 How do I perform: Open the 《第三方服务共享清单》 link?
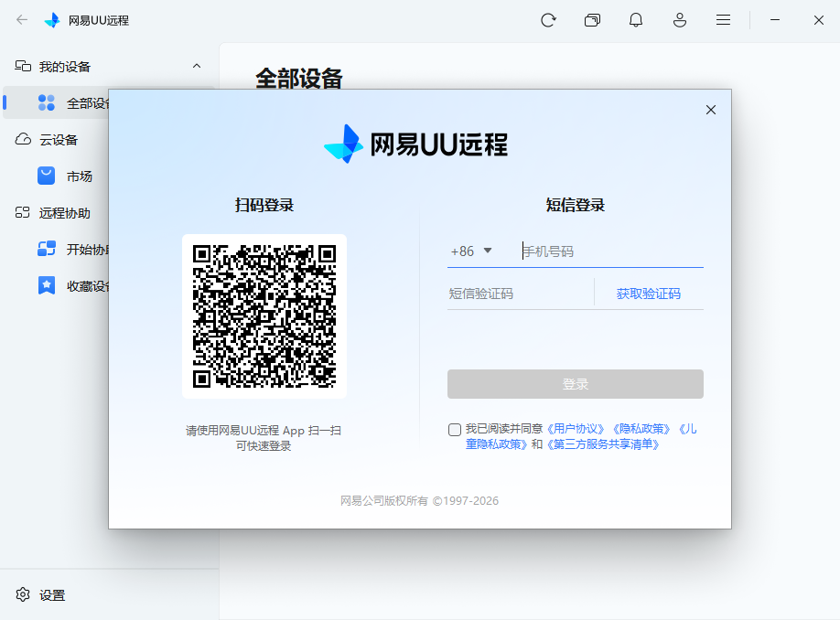pos(602,444)
